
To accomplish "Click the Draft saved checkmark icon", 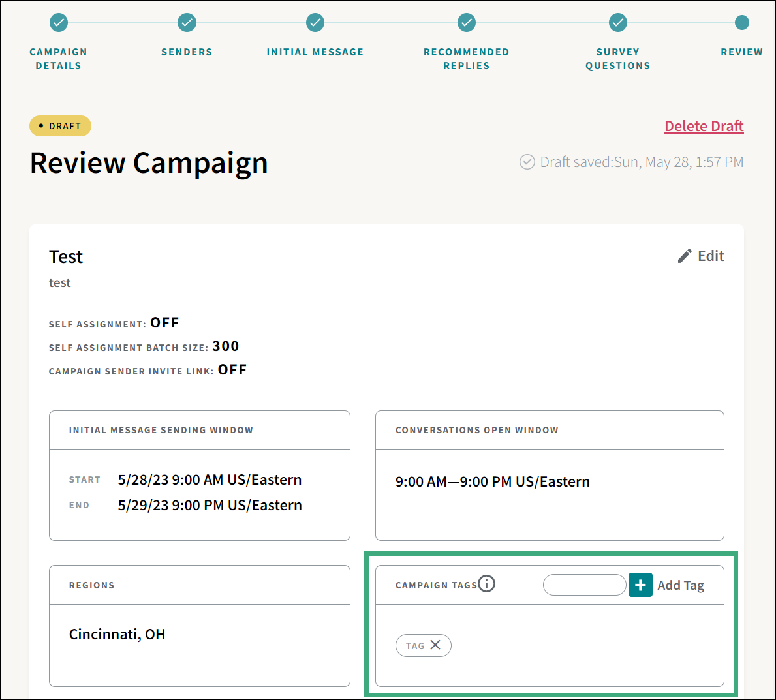I will pyautogui.click(x=527, y=162).
